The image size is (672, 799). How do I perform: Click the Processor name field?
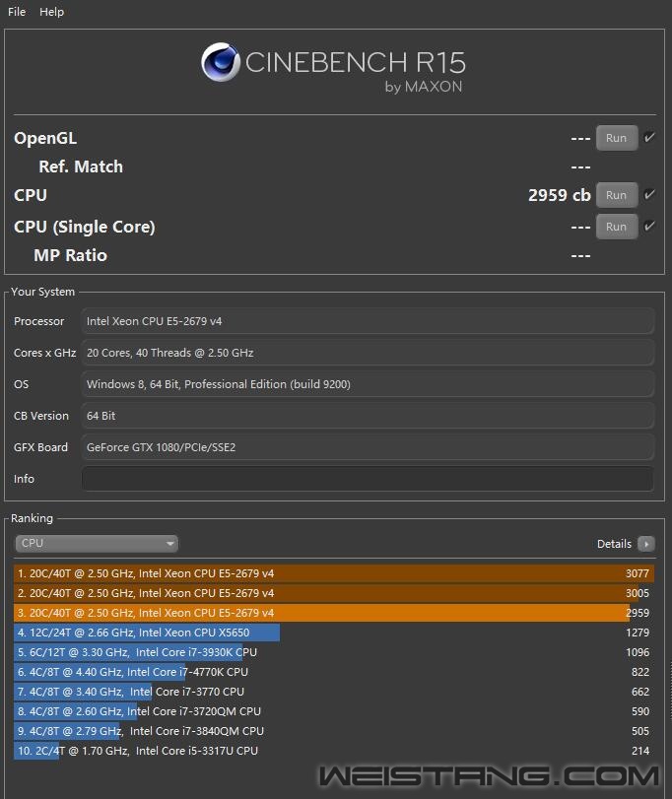[368, 321]
